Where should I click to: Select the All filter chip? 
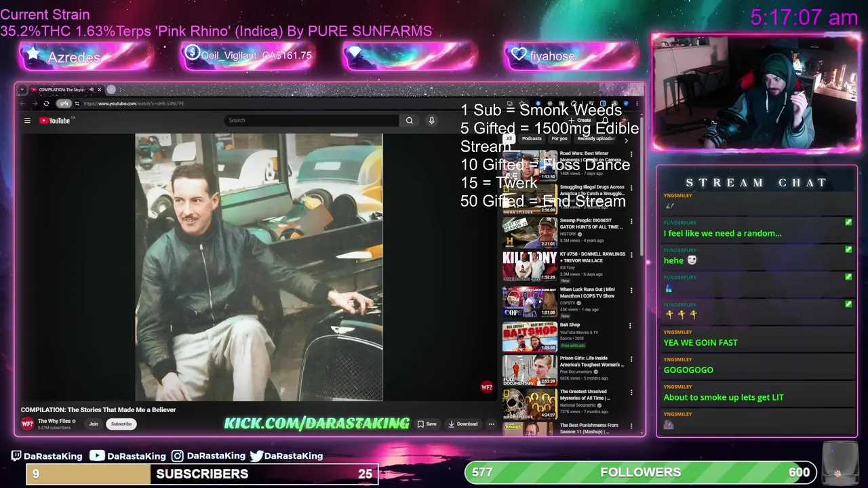[x=509, y=138]
